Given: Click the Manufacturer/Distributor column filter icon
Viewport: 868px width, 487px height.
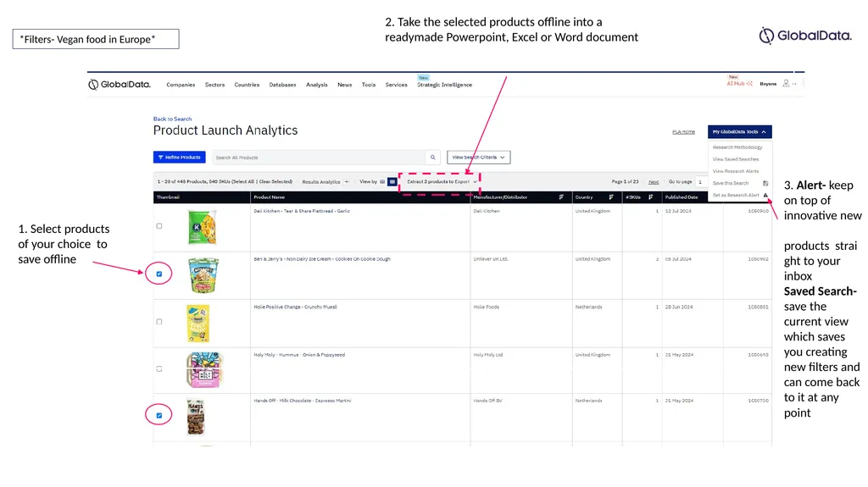Looking at the screenshot, I should click(x=561, y=197).
